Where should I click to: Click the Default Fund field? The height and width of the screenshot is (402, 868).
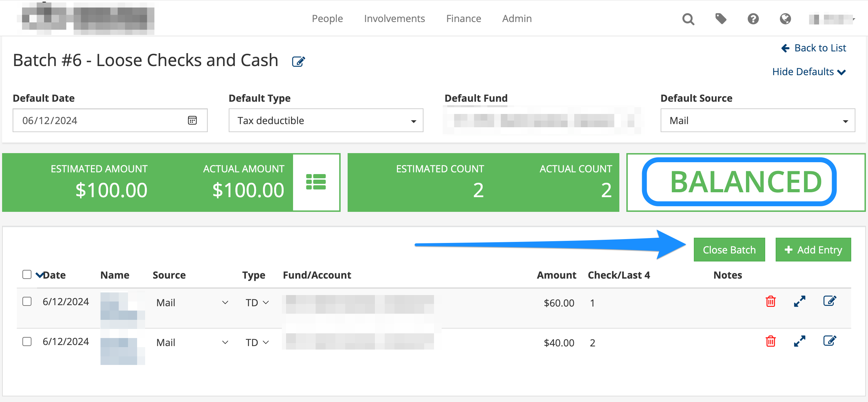(x=542, y=120)
